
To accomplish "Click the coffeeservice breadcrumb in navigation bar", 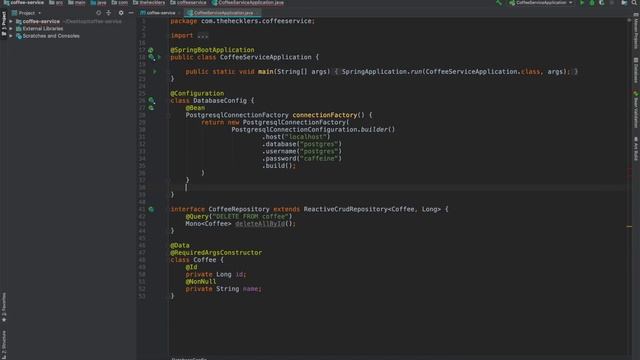I will pyautogui.click(x=188, y=3).
